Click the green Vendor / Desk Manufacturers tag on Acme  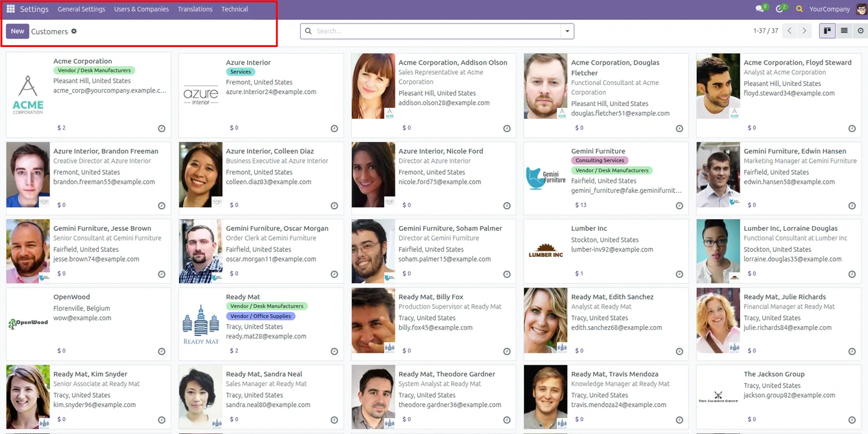click(94, 71)
